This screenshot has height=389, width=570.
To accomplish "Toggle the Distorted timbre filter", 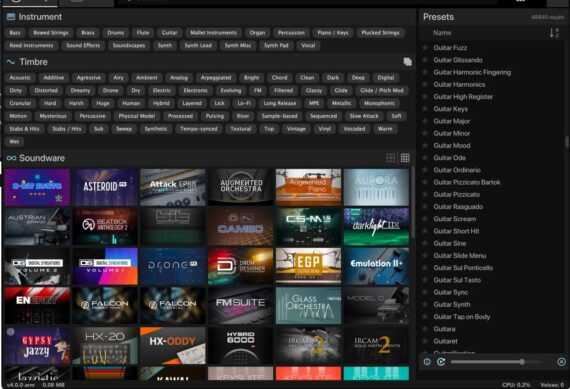I will [46, 91].
